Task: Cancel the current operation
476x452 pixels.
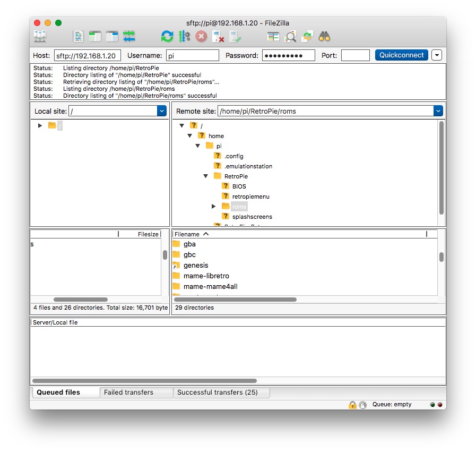Action: coord(201,37)
